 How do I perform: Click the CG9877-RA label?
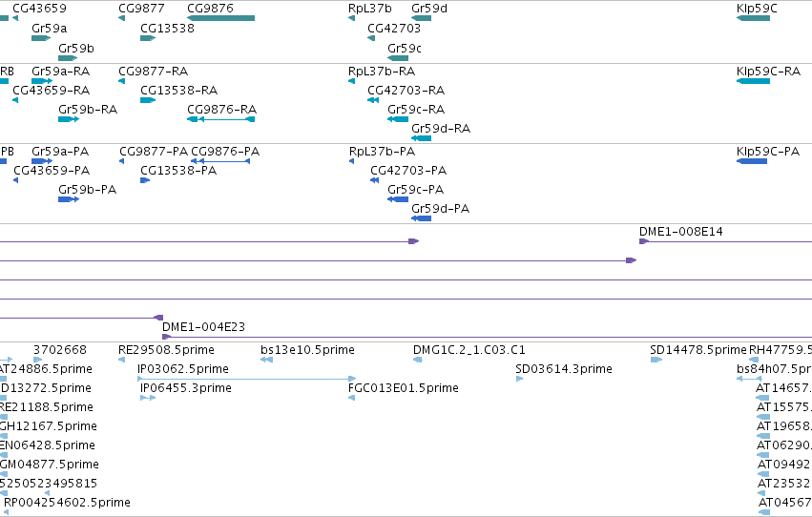[x=154, y=72]
